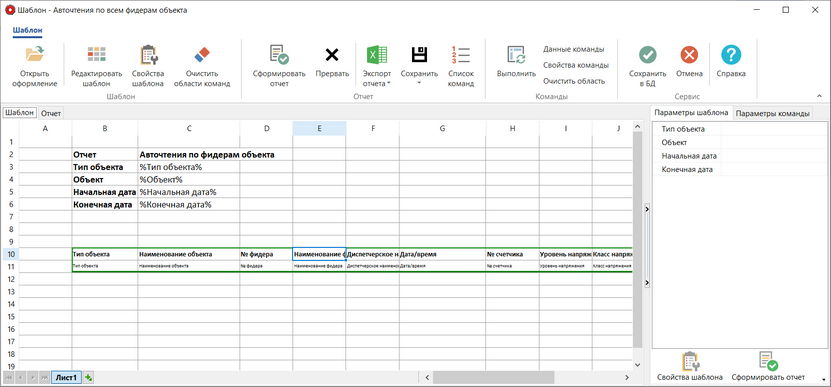The image size is (831, 387).
Task: Click the lower splitter arrow beside spreadsheet
Action: 647,283
